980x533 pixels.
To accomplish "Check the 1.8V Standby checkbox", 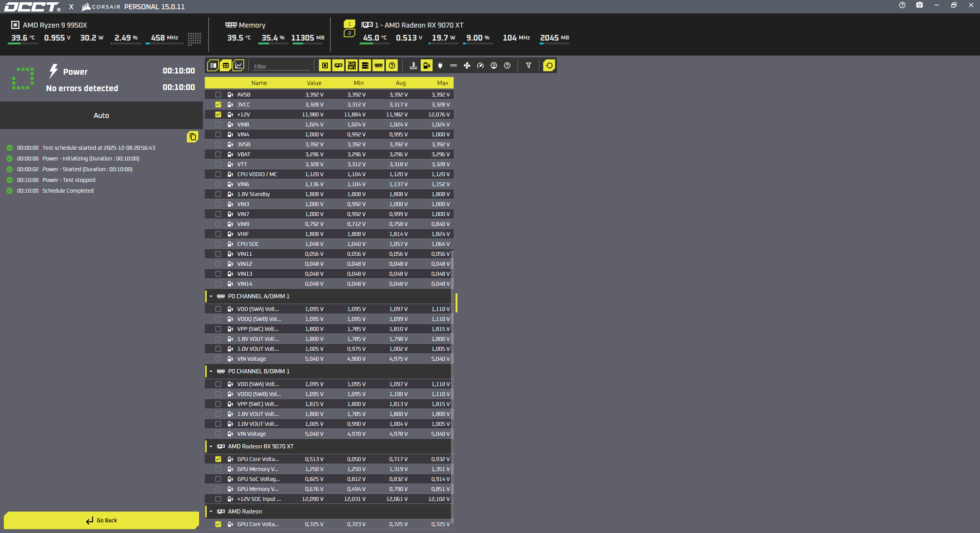I will (218, 194).
